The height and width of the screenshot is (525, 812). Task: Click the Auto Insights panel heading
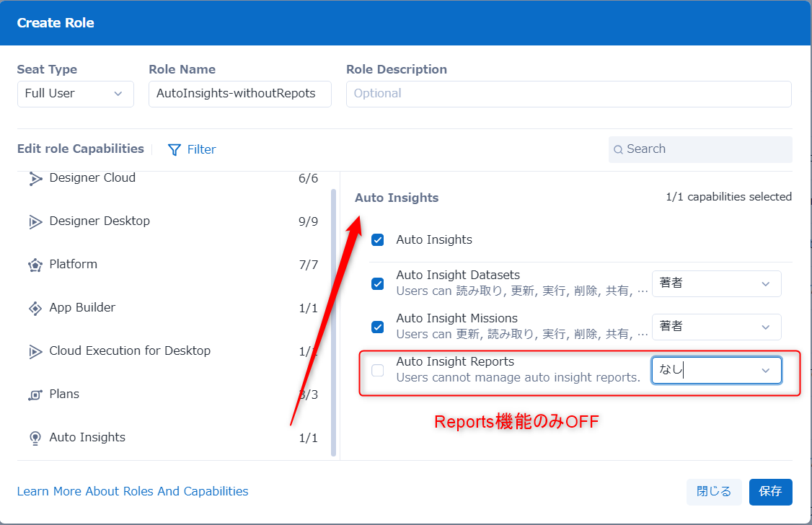tap(397, 198)
